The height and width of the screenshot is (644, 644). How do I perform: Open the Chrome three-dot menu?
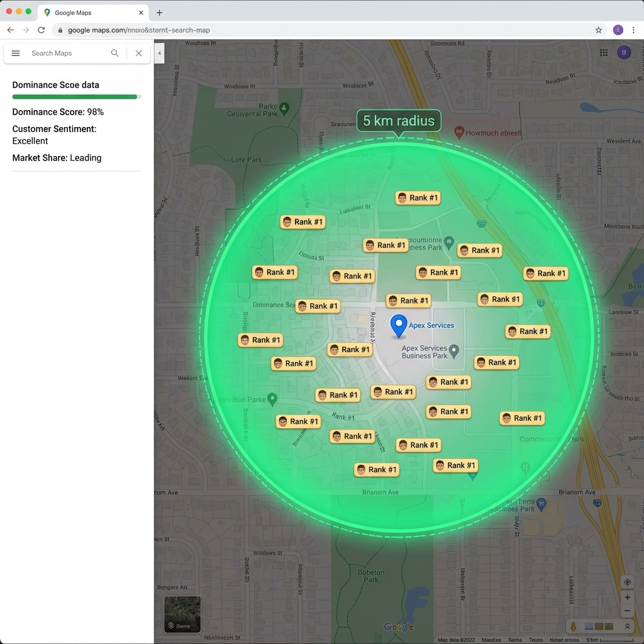634,30
